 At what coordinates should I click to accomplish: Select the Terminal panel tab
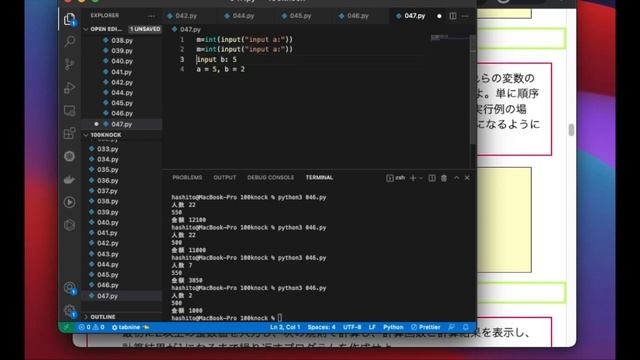point(319,178)
